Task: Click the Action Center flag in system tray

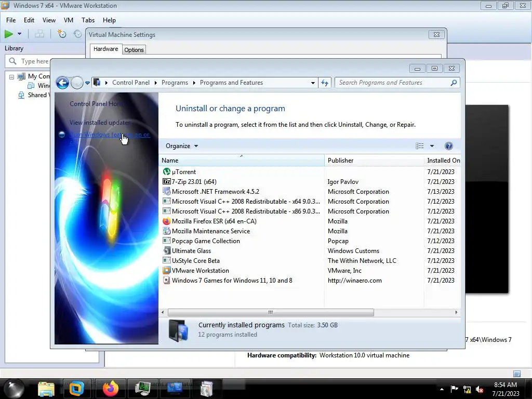Action: click(x=454, y=389)
